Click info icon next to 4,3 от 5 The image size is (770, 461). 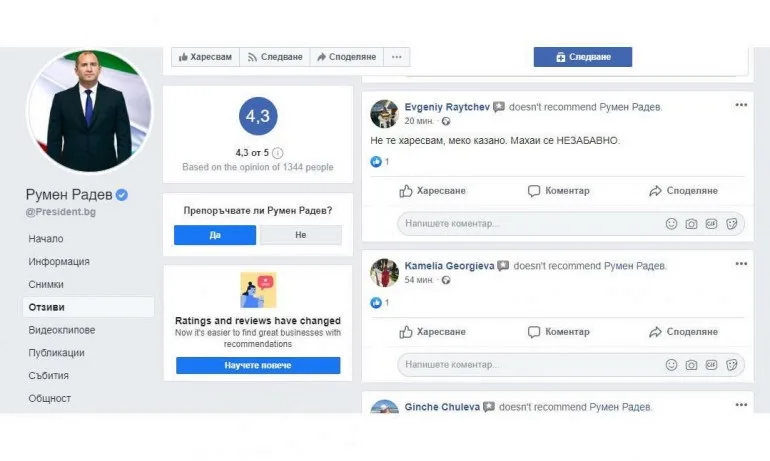[277, 153]
